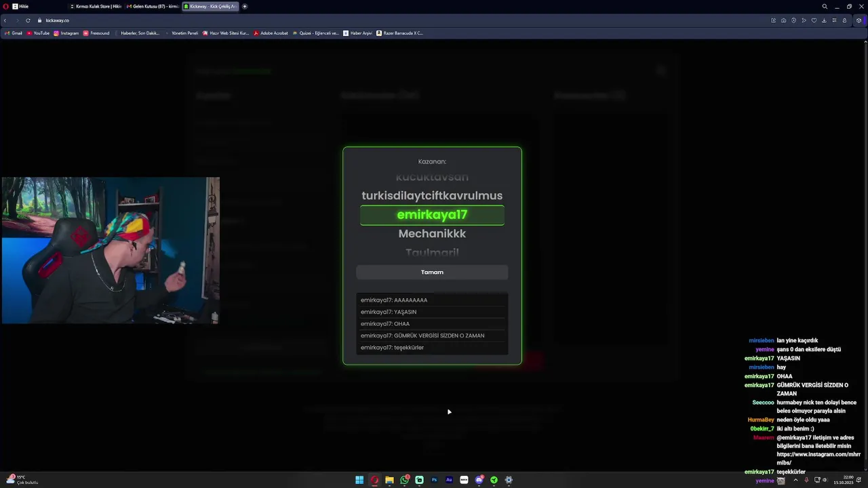The image size is (868, 488).
Task: Open the Instagram link in chat
Action: (818, 459)
